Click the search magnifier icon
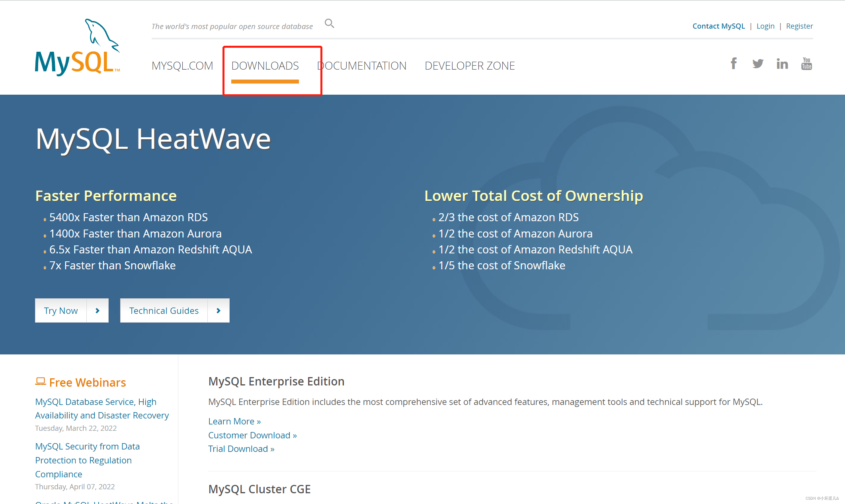The width and height of the screenshot is (845, 504). point(329,23)
